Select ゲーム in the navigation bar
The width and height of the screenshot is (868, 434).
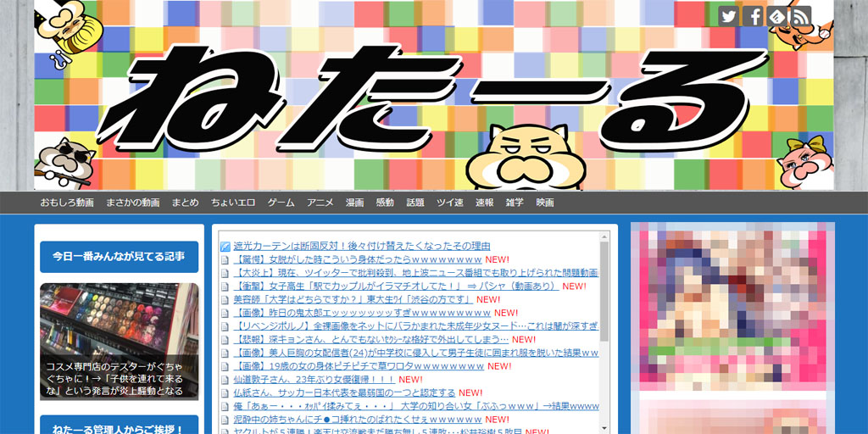(x=281, y=203)
